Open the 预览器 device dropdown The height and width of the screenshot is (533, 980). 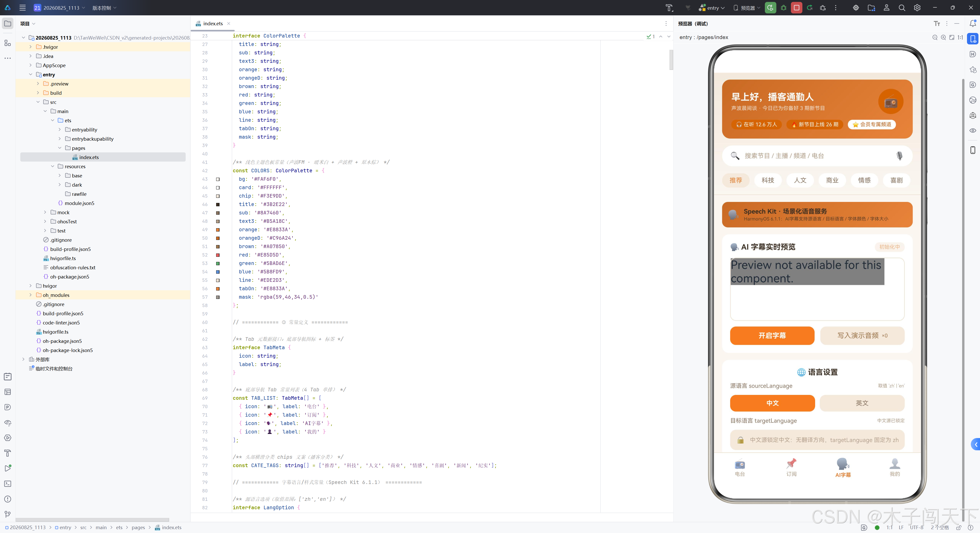pos(747,8)
